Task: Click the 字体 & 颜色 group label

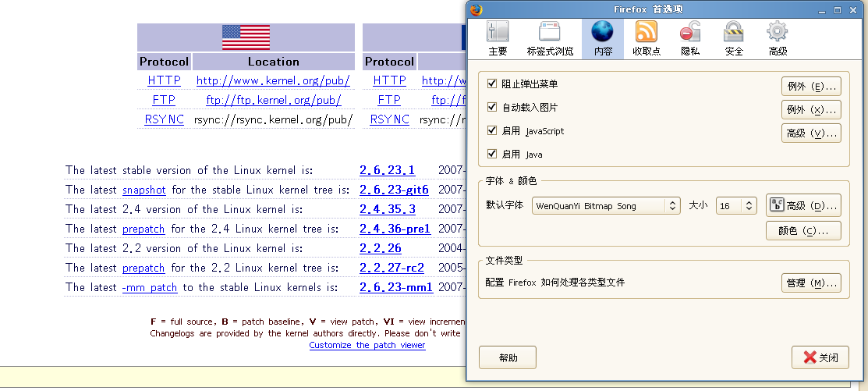Action: 511,181
